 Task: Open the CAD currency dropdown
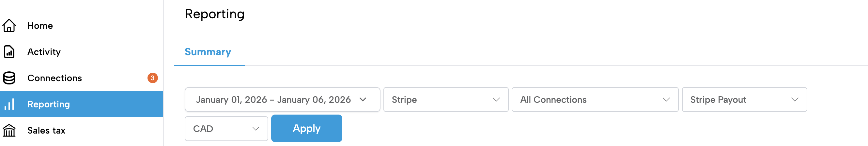click(x=226, y=129)
